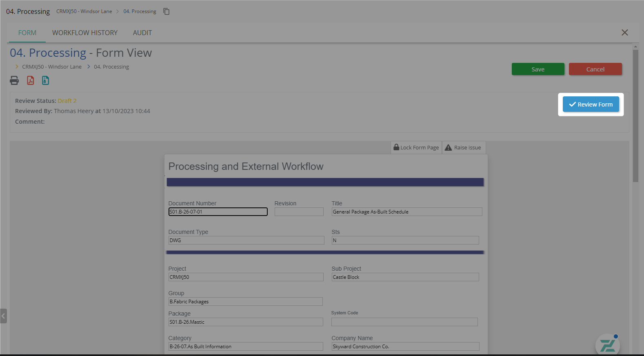
Task: Click Reviewed By Thomas Heery text
Action: [82, 111]
